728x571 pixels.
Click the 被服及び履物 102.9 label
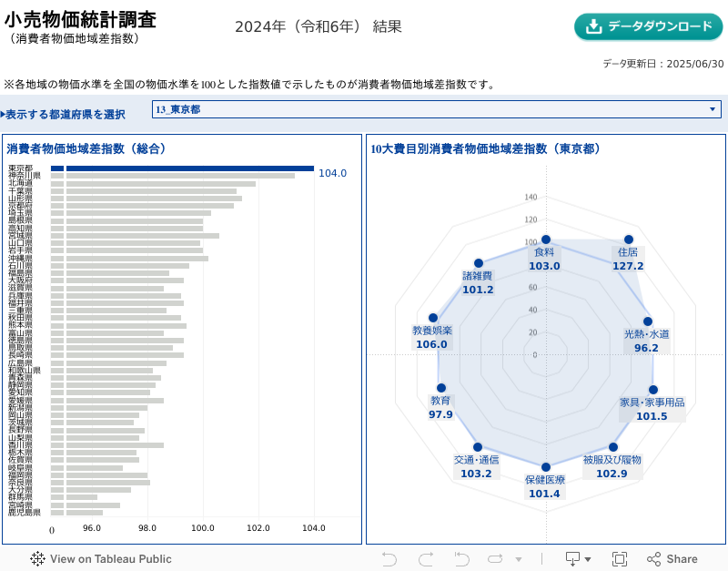point(612,467)
